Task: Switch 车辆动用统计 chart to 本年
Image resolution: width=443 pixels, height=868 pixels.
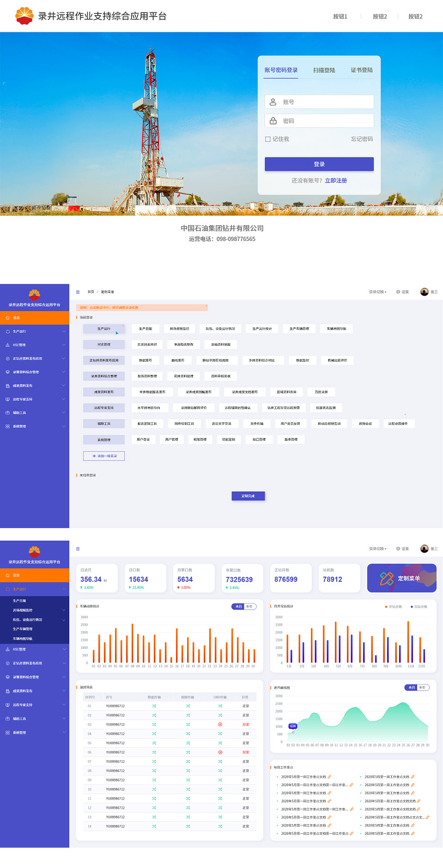Action: (250, 606)
